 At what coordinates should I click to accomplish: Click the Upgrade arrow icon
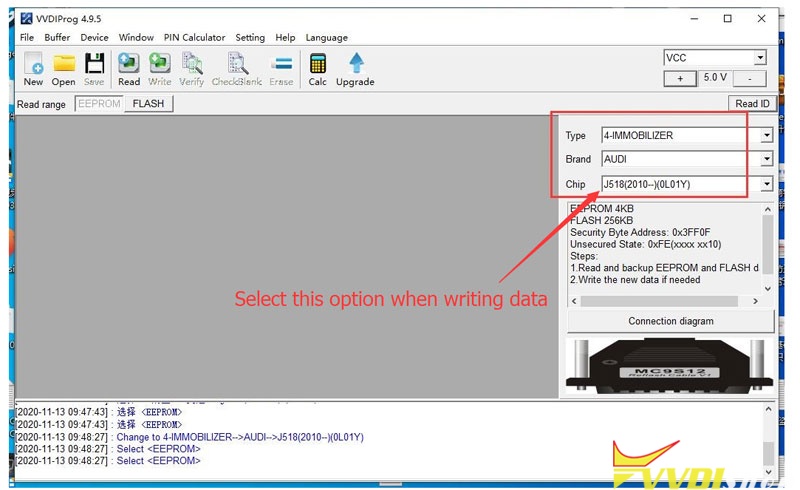[355, 69]
